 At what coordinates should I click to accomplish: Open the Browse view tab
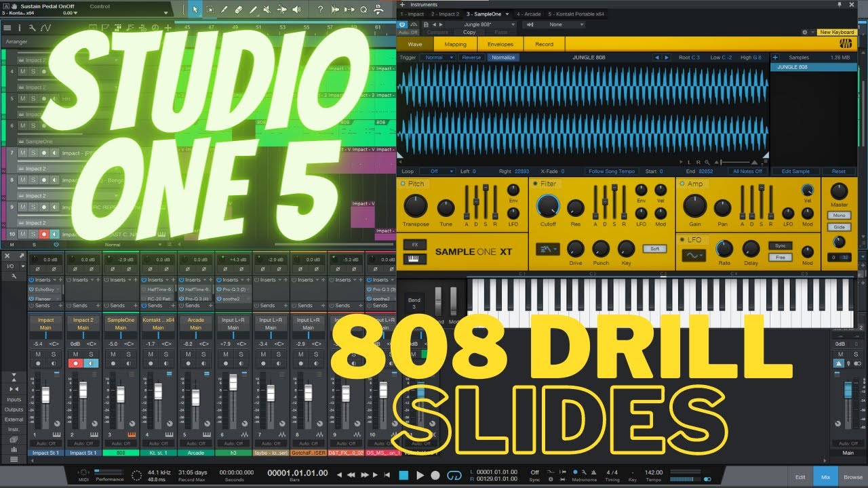click(853, 477)
